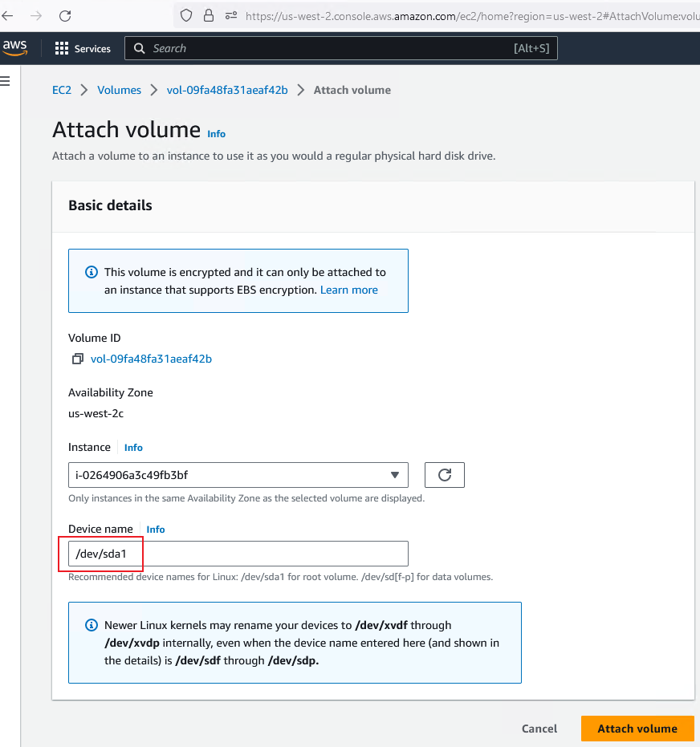700x747 pixels.
Task: Go forward with browser arrow
Action: tap(36, 15)
